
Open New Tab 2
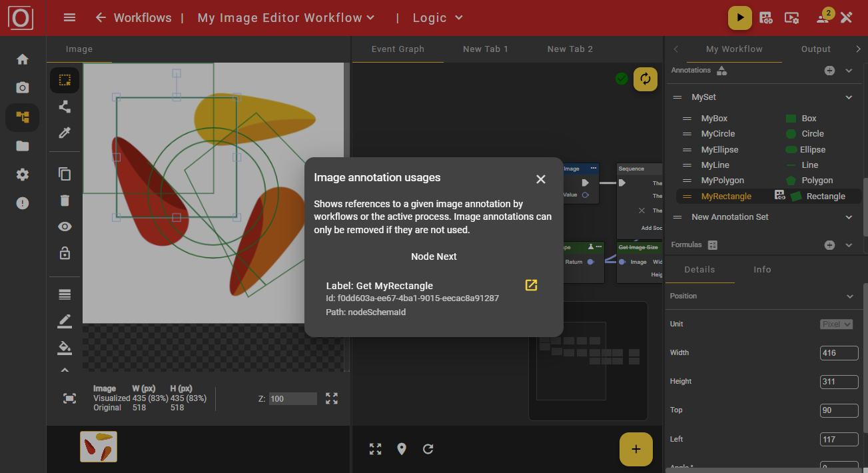click(x=570, y=49)
